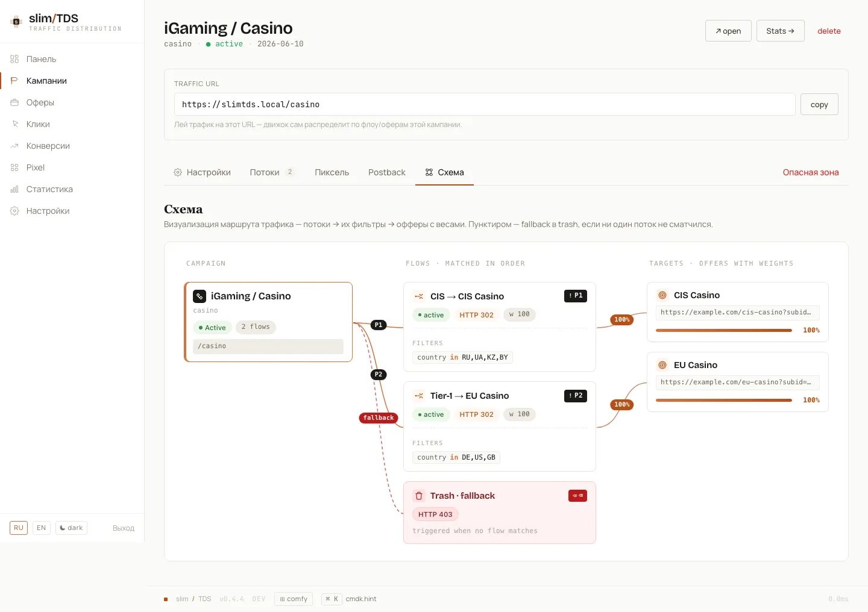The height and width of the screenshot is (612, 868).
Task: Open Конверсии trend icon in sidebar
Action: pos(14,146)
